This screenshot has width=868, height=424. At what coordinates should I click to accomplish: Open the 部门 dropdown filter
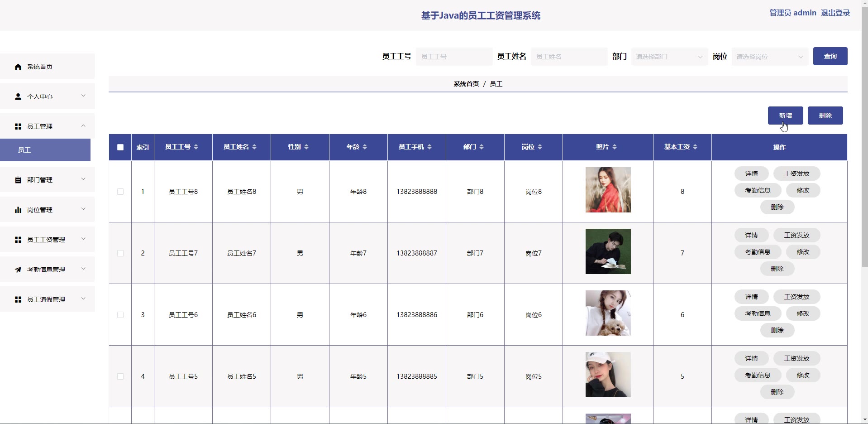[669, 57]
